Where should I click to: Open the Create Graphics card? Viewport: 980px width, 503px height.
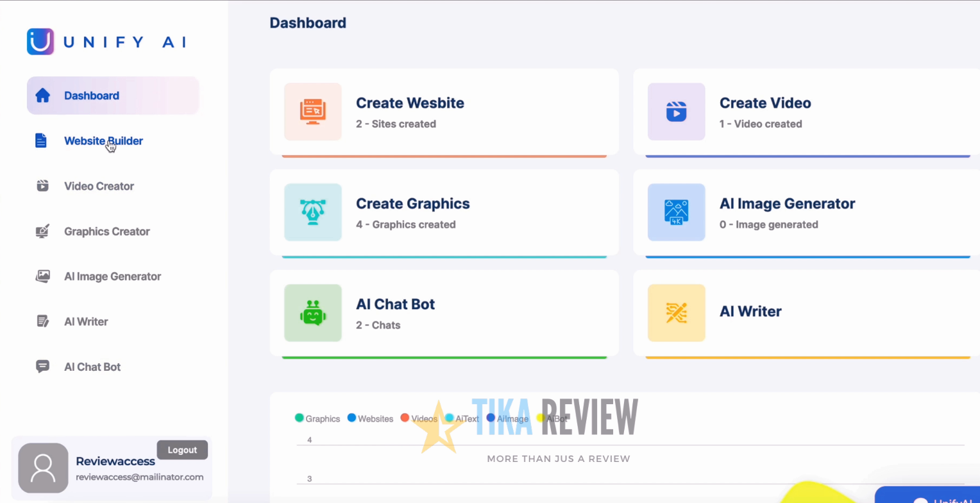coord(444,212)
